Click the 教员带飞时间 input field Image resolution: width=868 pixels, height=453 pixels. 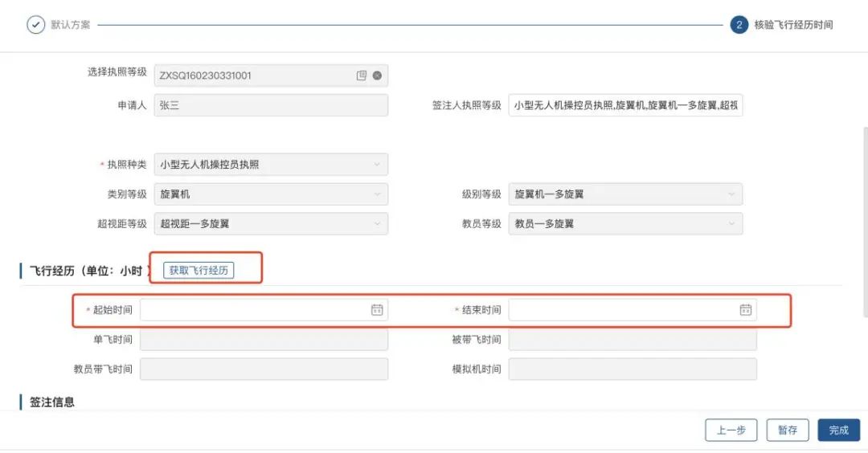[264, 369]
